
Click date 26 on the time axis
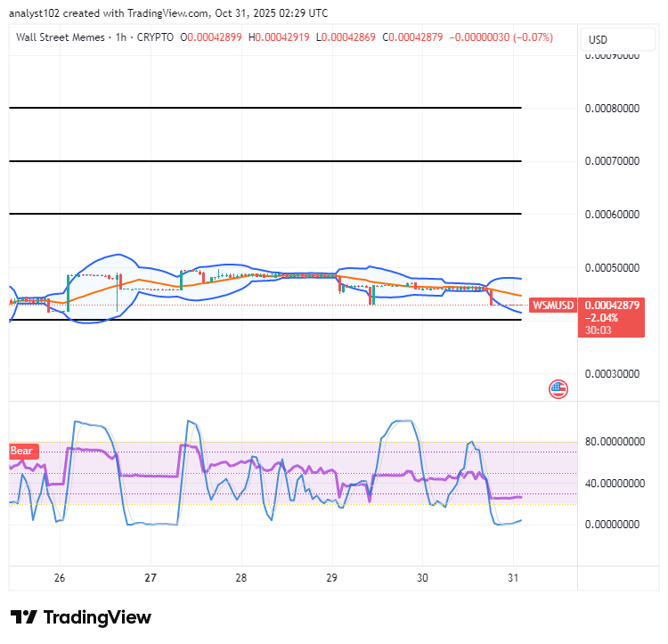tap(60, 578)
